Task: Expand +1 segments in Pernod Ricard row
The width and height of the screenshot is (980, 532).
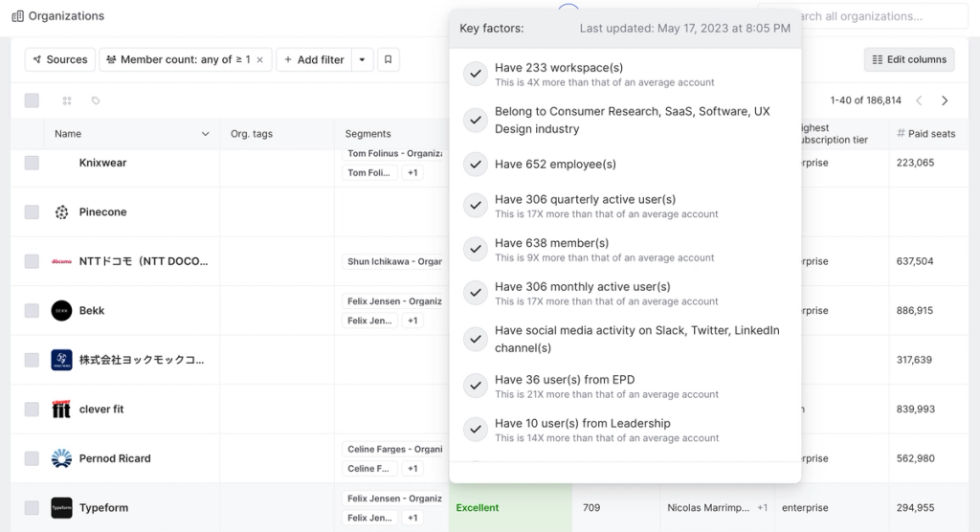Action: coord(412,468)
